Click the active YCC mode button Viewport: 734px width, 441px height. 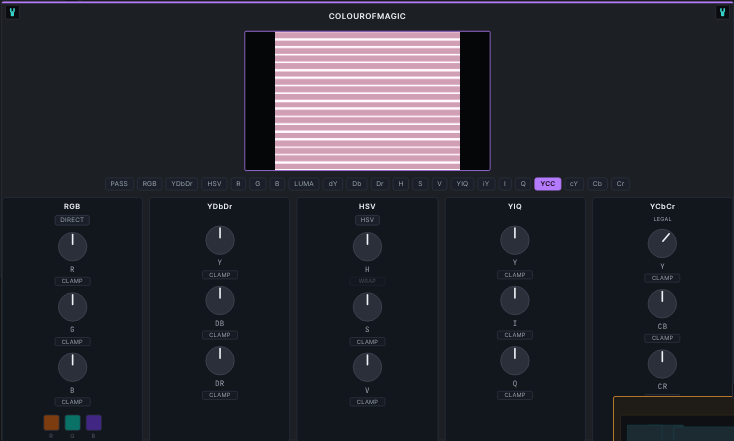coord(548,184)
